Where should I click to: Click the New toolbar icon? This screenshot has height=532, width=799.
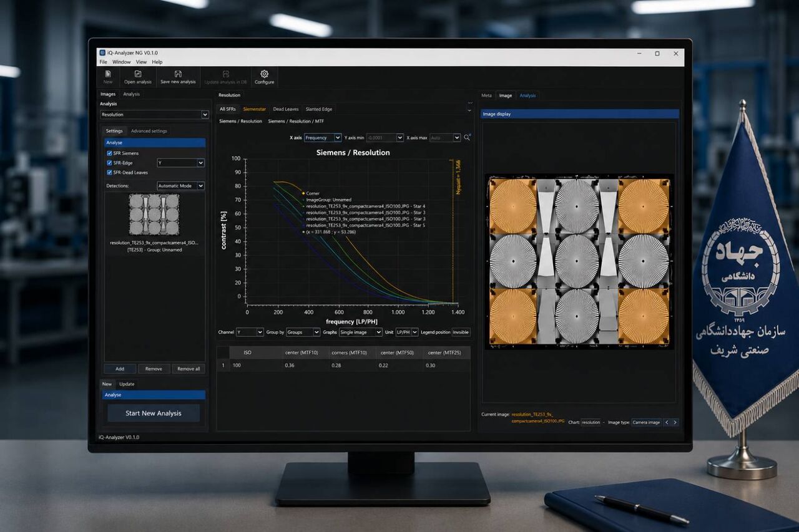(x=108, y=74)
